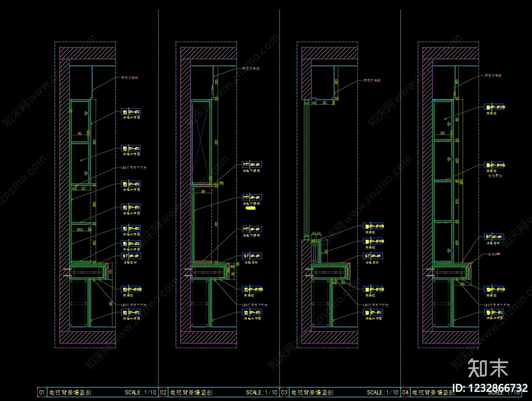Click the circled number 03 drawing marker
Image resolution: width=532 pixels, height=401 pixels.
[284, 392]
